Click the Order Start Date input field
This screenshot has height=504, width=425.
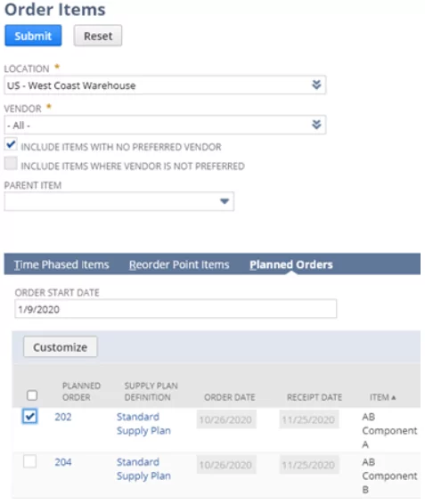176,309
